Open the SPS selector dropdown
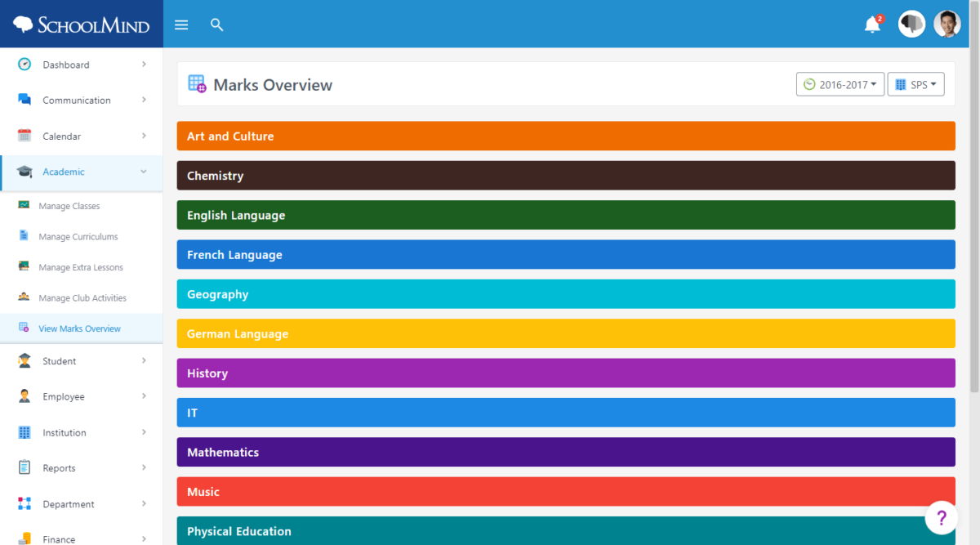Screen dimensions: 980x545 coord(915,83)
